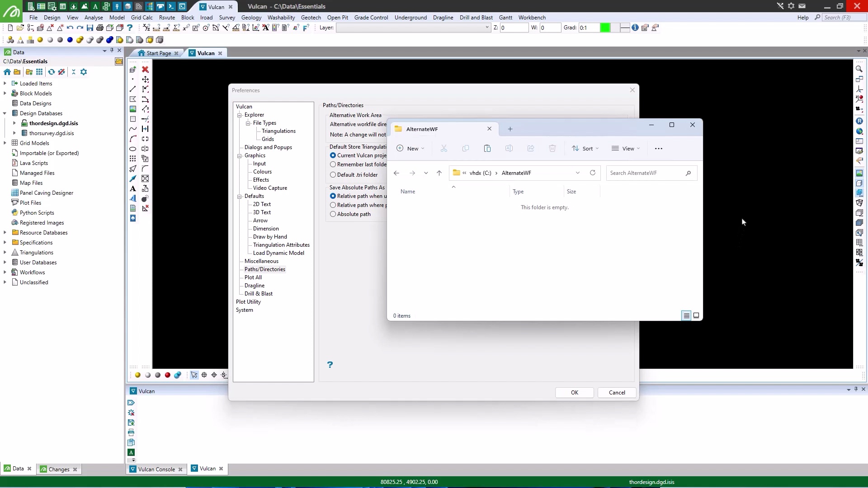Click the green colour swatch next to Grad
Image resolution: width=868 pixels, height=488 pixels.
[605, 28]
